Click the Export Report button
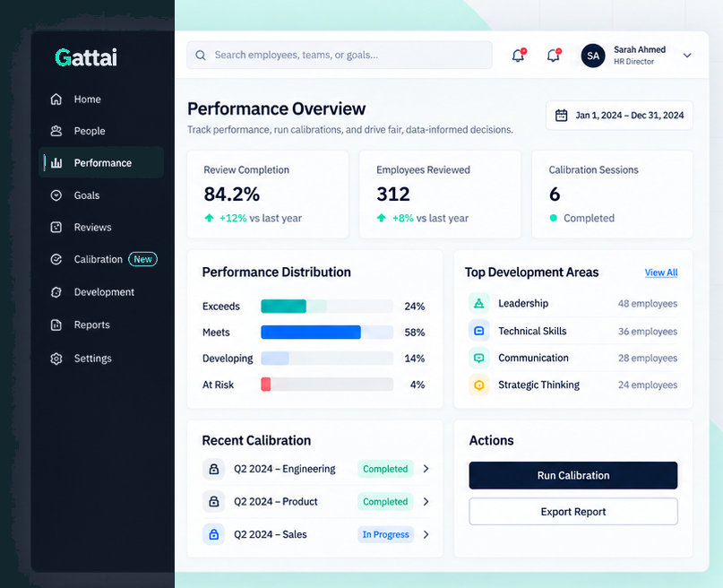The height and width of the screenshot is (588, 723). (573, 512)
